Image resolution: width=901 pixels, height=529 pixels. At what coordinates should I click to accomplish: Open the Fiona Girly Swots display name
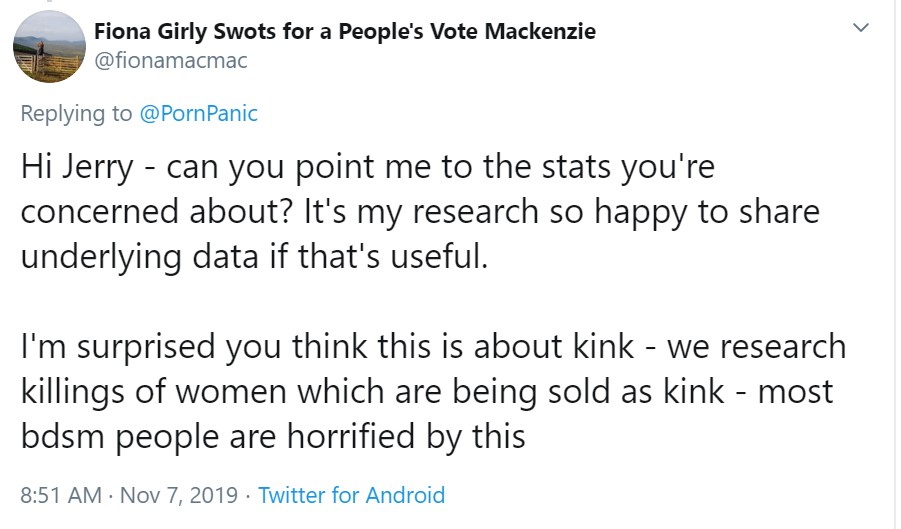click(x=344, y=31)
